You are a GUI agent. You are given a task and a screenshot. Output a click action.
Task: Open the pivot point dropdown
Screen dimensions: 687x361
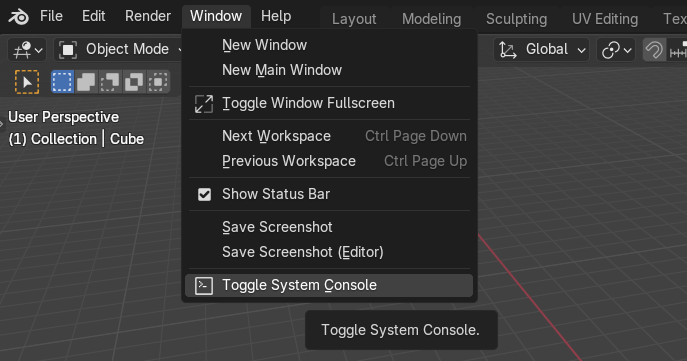pos(616,50)
